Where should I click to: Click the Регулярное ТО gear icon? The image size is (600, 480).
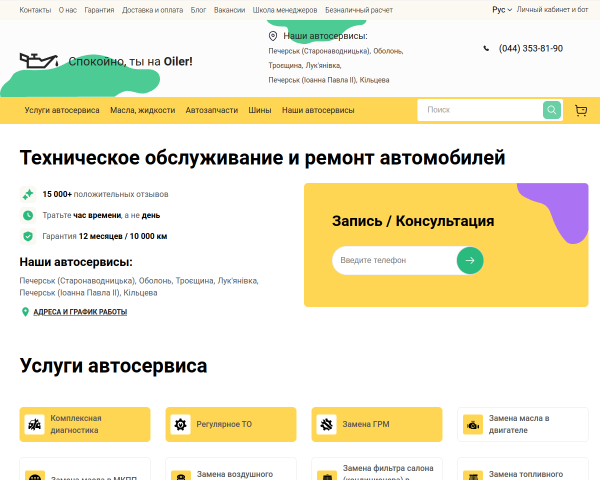pyautogui.click(x=181, y=424)
